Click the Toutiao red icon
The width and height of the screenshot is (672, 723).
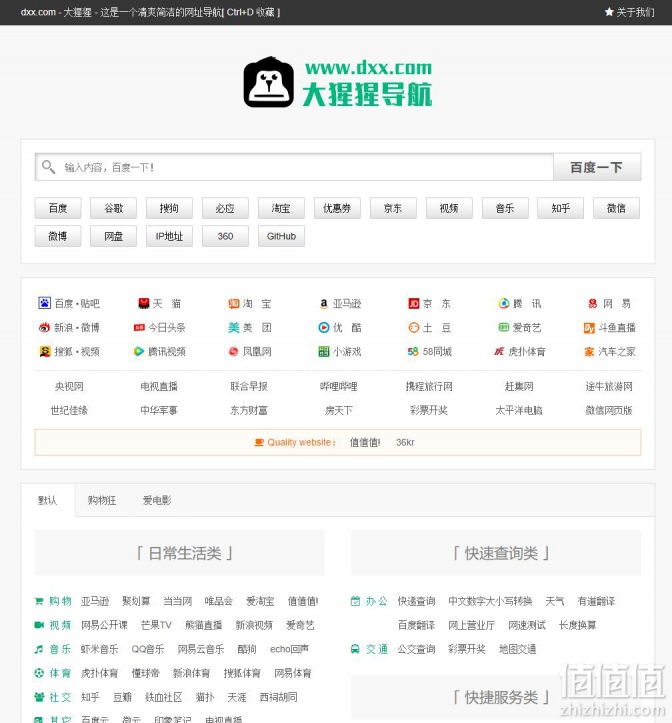click(139, 327)
